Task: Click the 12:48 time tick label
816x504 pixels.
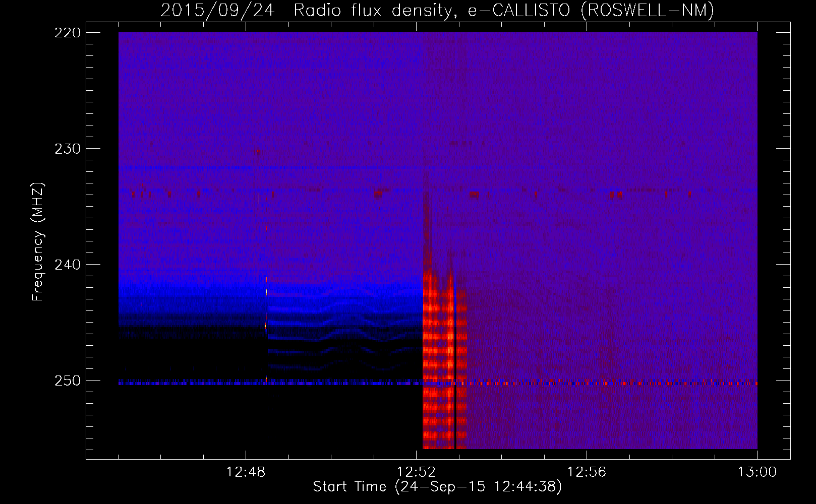Action: pos(246,472)
